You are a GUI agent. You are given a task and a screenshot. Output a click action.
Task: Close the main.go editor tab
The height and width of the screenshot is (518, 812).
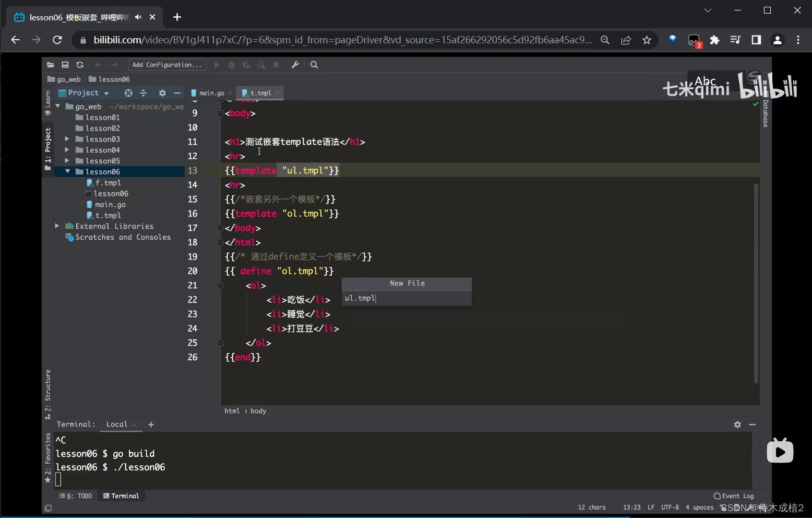coord(230,93)
